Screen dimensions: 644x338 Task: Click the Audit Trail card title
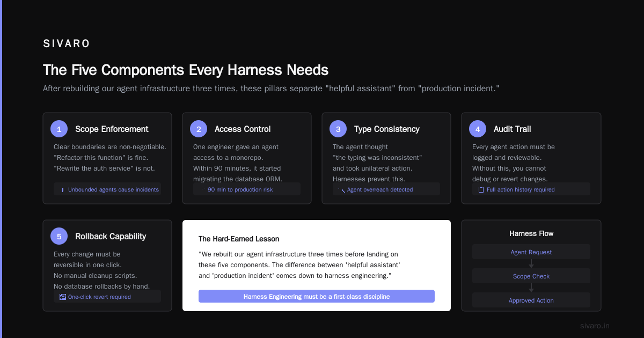pyautogui.click(x=513, y=129)
